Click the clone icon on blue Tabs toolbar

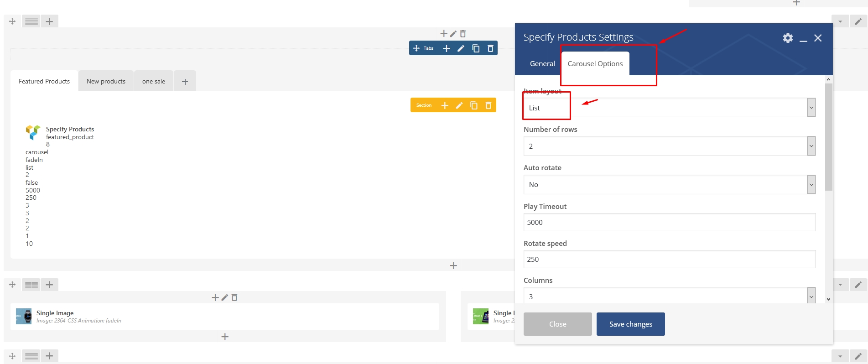click(x=476, y=48)
